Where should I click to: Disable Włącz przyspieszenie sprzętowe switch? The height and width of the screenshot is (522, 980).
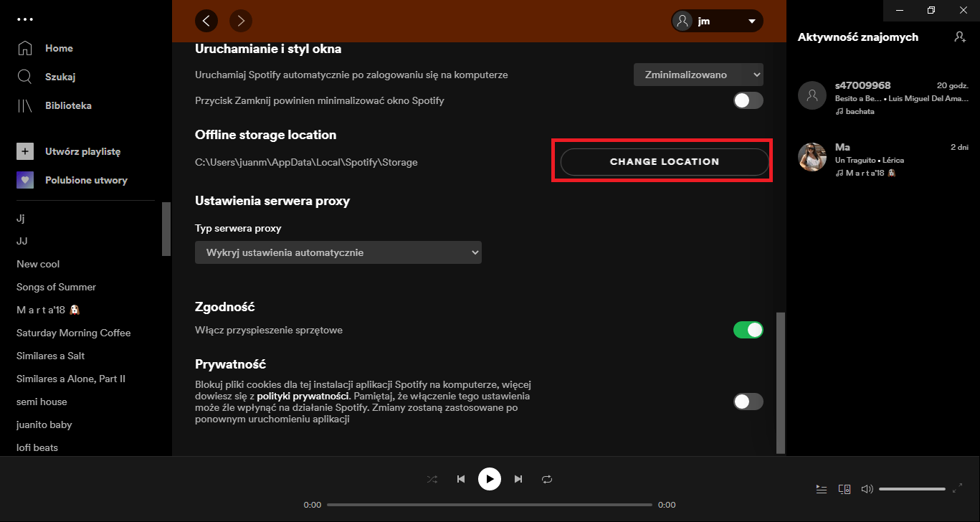click(x=748, y=330)
